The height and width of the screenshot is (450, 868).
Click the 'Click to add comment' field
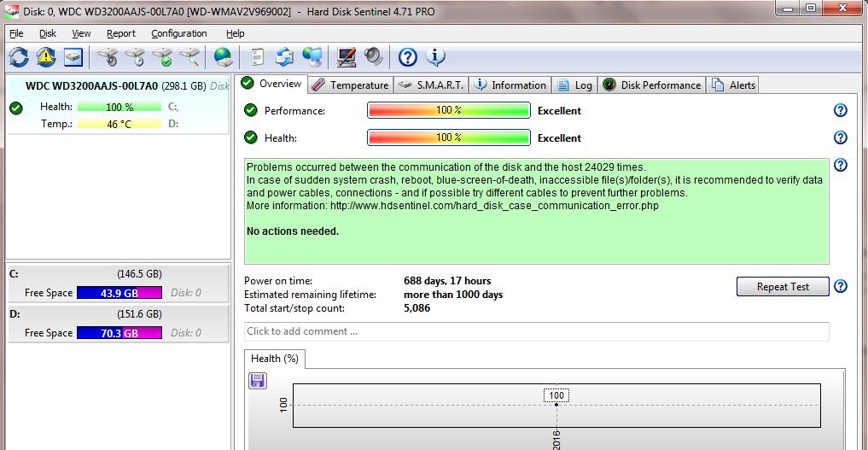point(536,331)
